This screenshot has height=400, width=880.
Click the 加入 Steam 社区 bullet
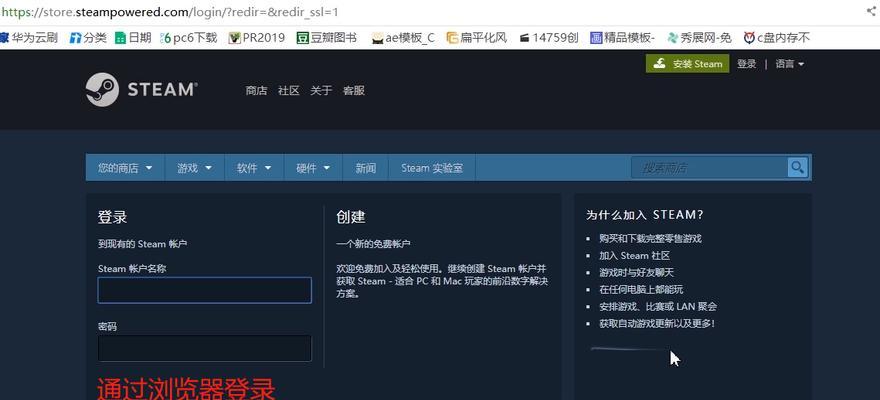[x=635, y=256]
